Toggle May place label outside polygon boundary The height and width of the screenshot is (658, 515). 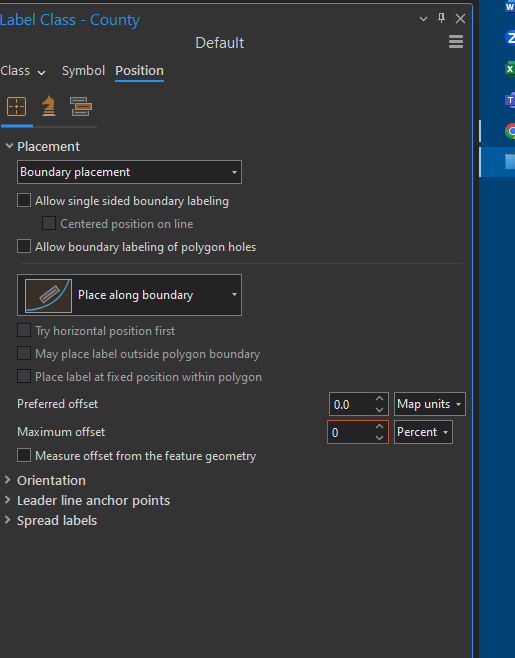click(x=24, y=353)
